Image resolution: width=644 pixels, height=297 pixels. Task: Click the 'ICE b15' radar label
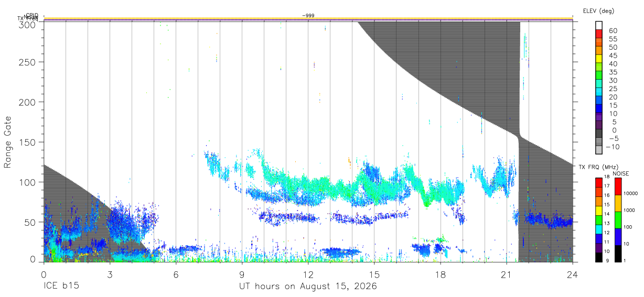tap(61, 287)
